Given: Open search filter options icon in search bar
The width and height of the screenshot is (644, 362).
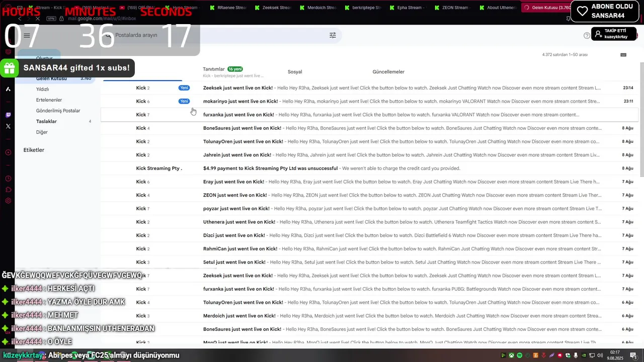Looking at the screenshot, I should (333, 35).
